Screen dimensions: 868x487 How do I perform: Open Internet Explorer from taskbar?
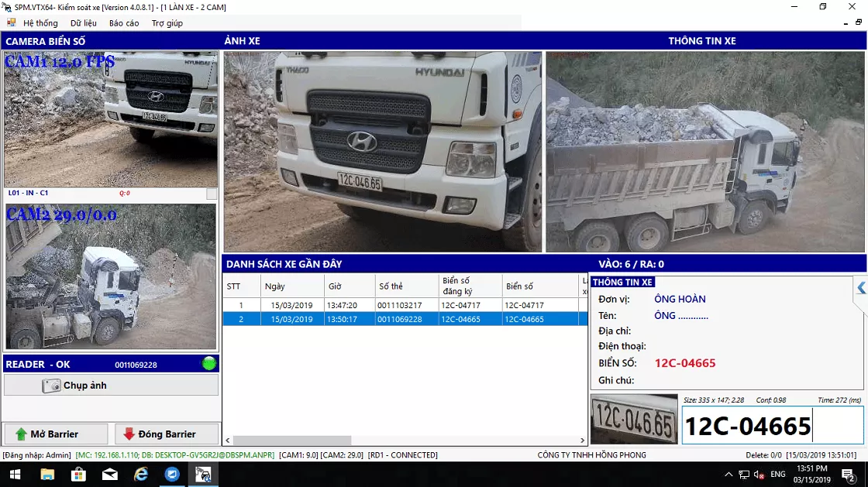coord(141,475)
